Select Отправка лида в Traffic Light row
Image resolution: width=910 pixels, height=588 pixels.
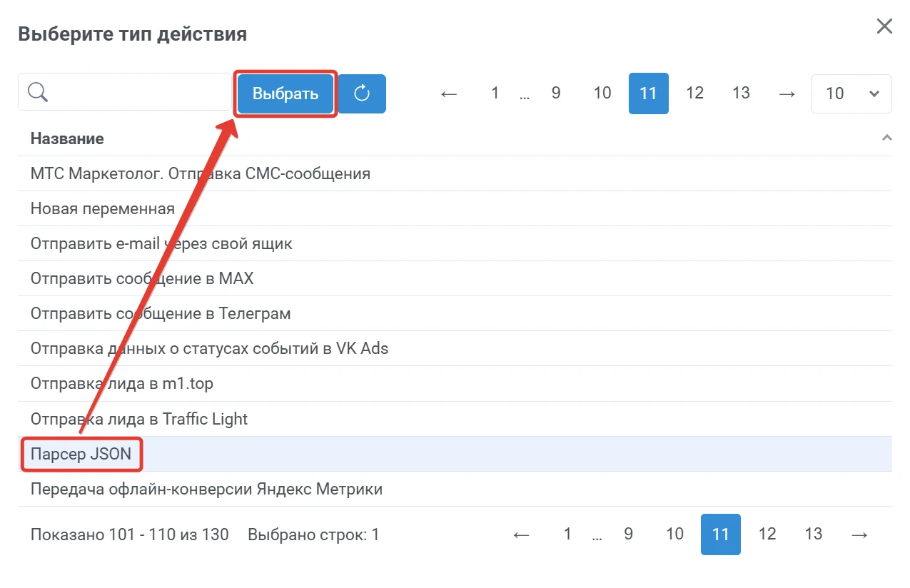point(455,418)
